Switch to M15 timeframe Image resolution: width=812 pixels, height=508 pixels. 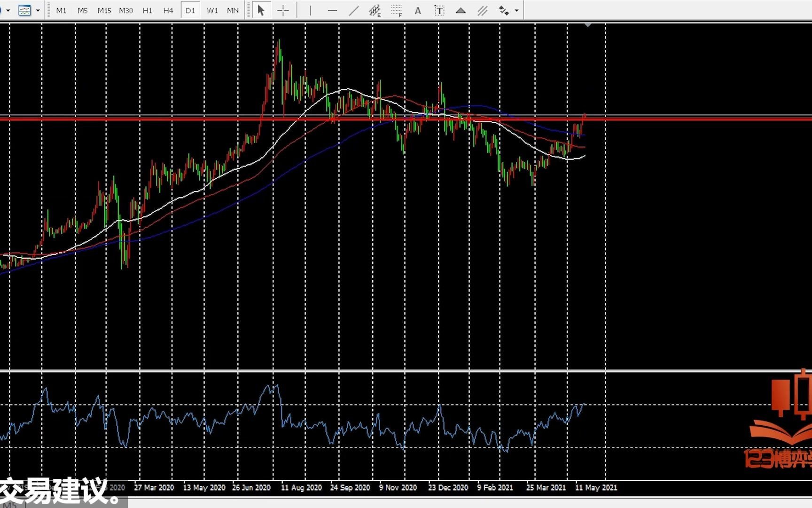(104, 10)
